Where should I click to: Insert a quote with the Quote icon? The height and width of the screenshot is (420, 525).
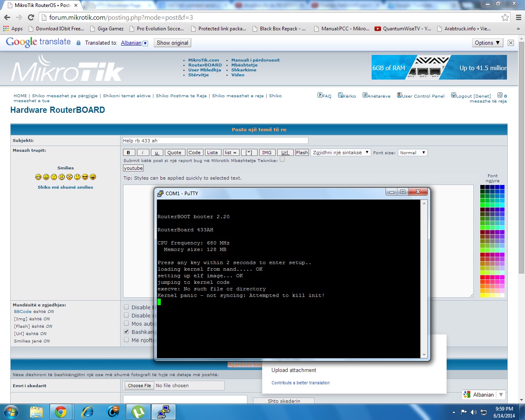coord(175,152)
